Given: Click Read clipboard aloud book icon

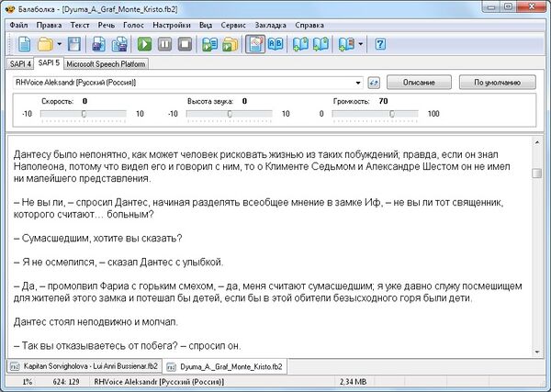Looking at the screenshot, I should [209, 44].
